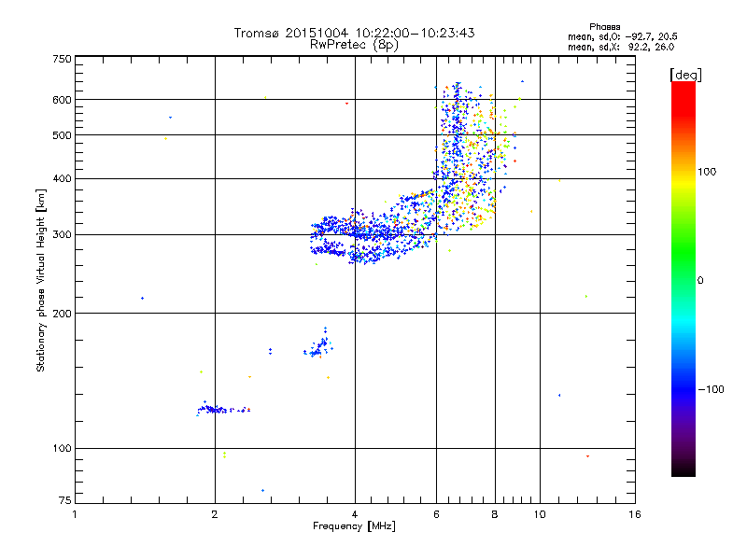Click the "1" frequency tick label
747x560 pixels.
75,514
